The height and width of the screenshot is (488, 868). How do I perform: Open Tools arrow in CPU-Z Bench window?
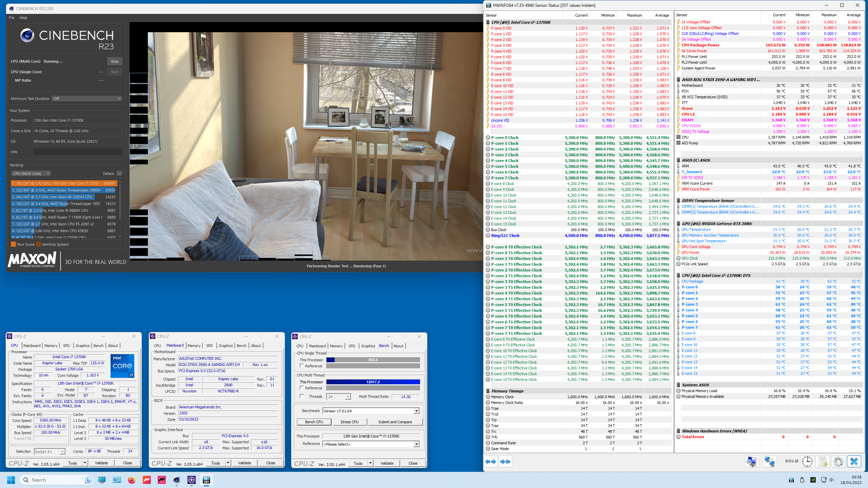pyautogui.click(x=371, y=463)
